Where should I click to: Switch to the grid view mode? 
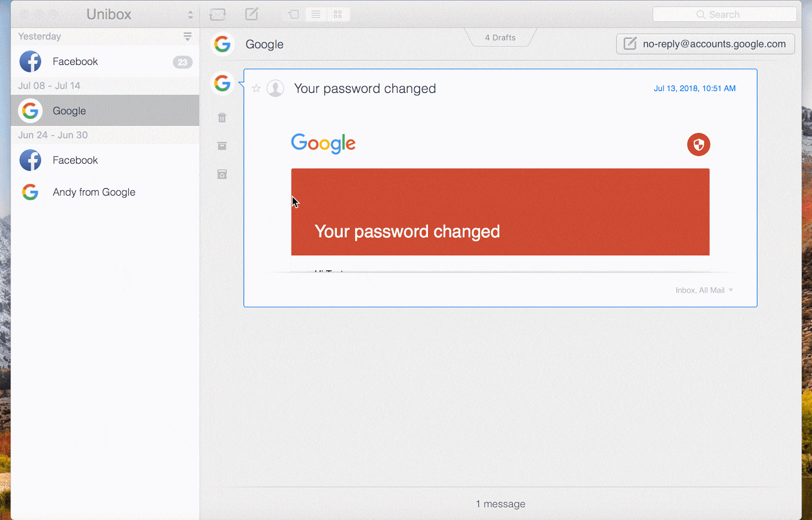coord(338,15)
